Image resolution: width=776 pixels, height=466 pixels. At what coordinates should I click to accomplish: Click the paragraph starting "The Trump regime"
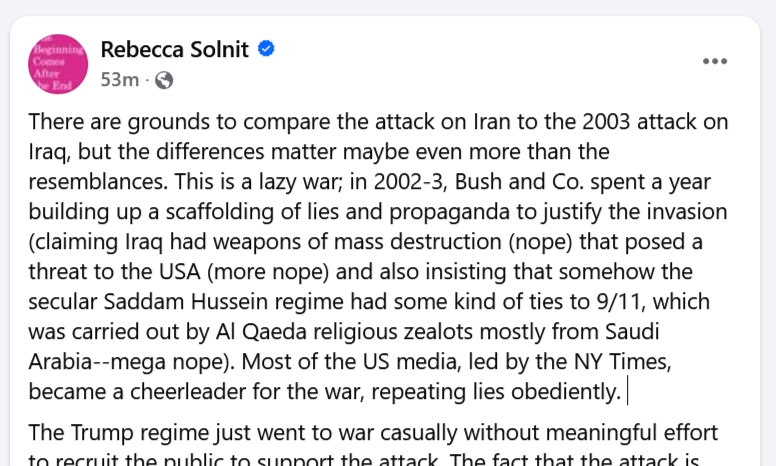[x=373, y=433]
